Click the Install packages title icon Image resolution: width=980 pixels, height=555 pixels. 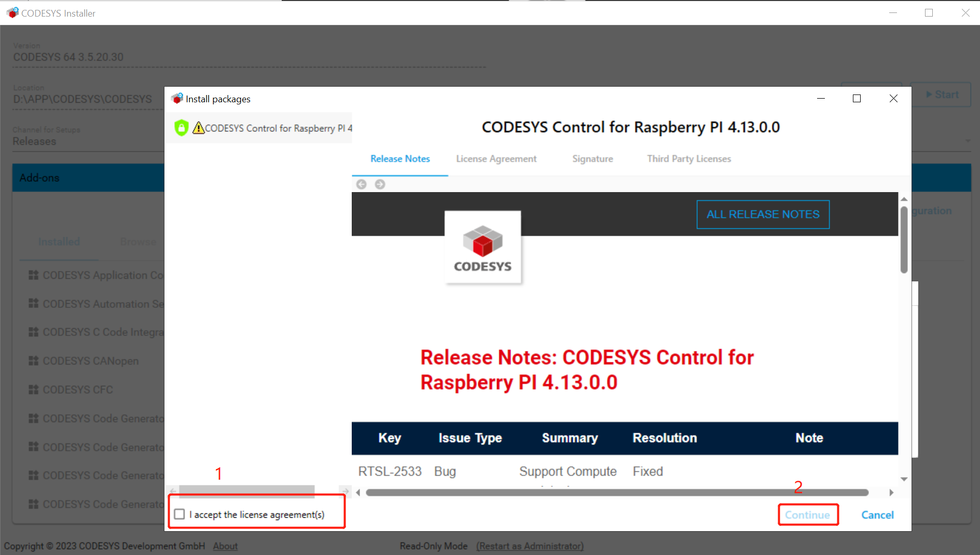tap(177, 99)
